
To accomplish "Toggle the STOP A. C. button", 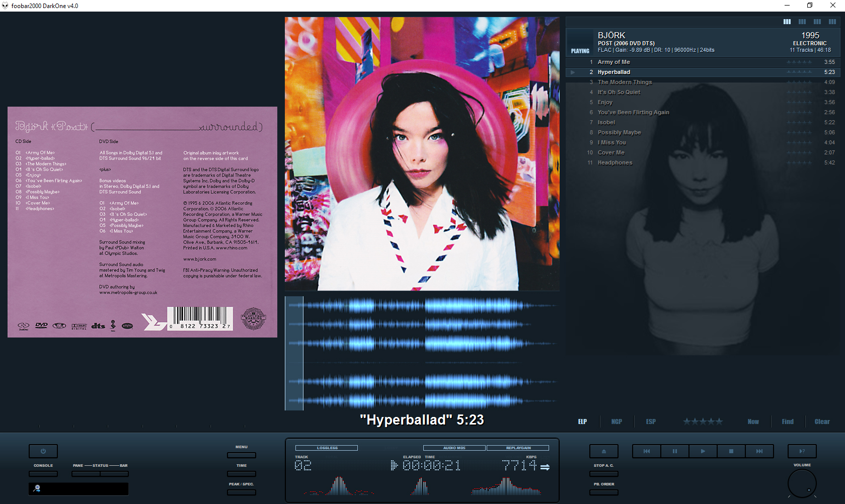I will [603, 474].
